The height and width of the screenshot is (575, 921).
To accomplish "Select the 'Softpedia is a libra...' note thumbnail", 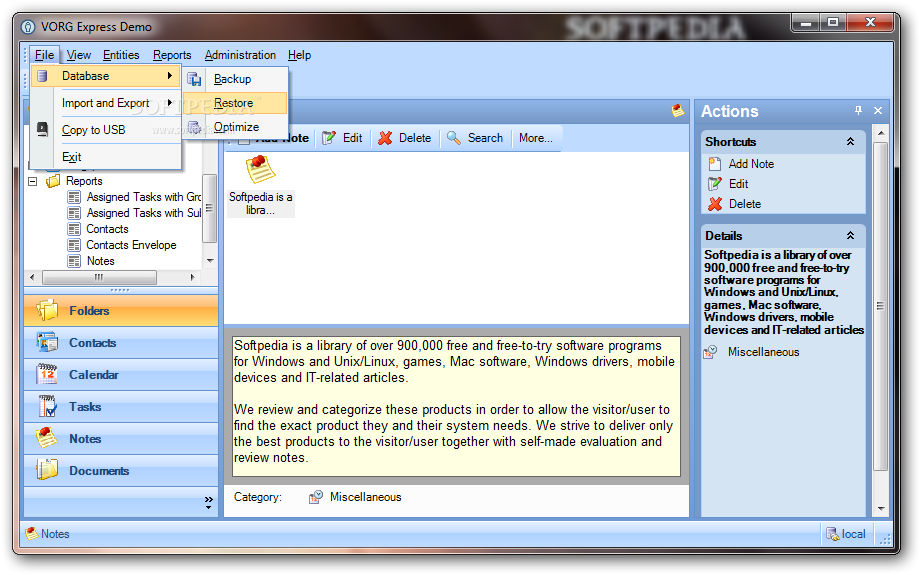I will pyautogui.click(x=260, y=186).
